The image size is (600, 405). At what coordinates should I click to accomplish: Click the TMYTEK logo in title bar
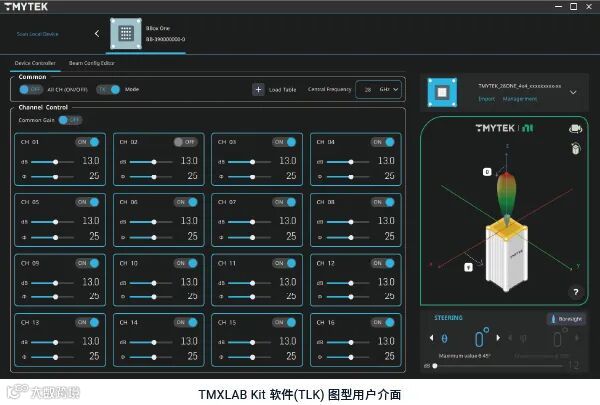click(x=26, y=7)
